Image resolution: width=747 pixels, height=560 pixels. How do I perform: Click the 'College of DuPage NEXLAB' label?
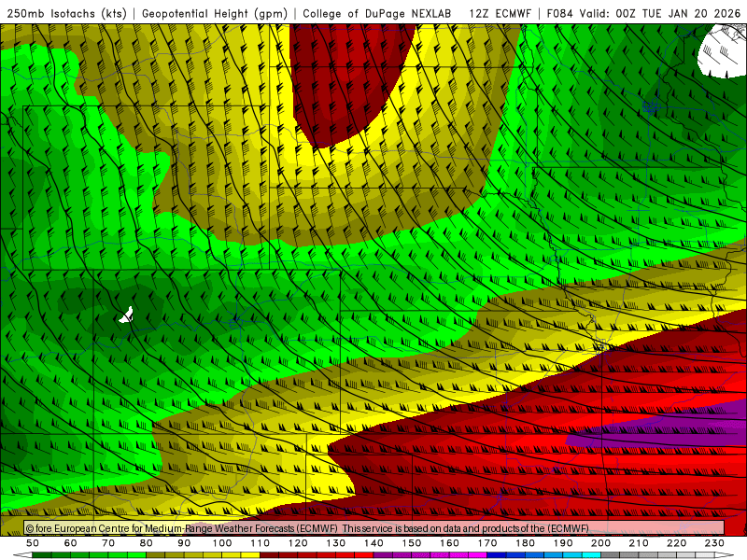pyautogui.click(x=377, y=13)
